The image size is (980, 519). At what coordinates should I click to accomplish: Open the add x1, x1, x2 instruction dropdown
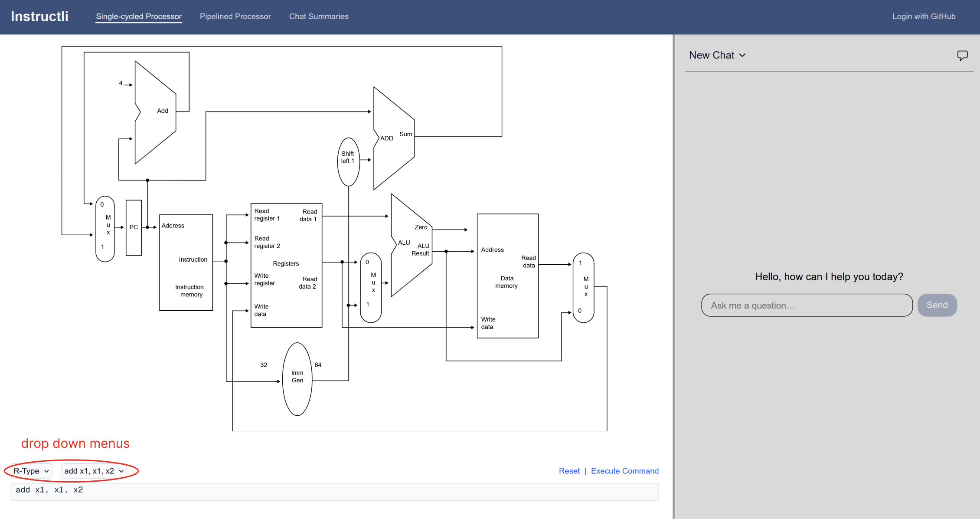tap(94, 471)
